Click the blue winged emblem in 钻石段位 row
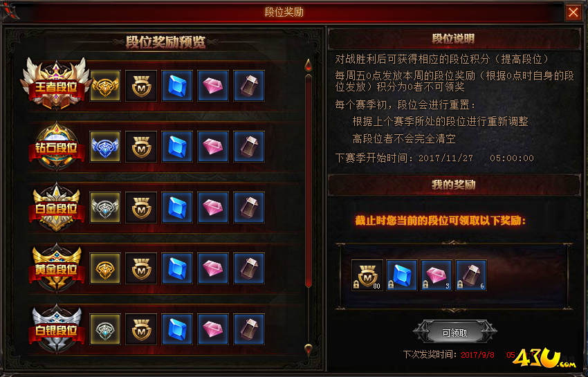588x377 pixels. click(105, 146)
